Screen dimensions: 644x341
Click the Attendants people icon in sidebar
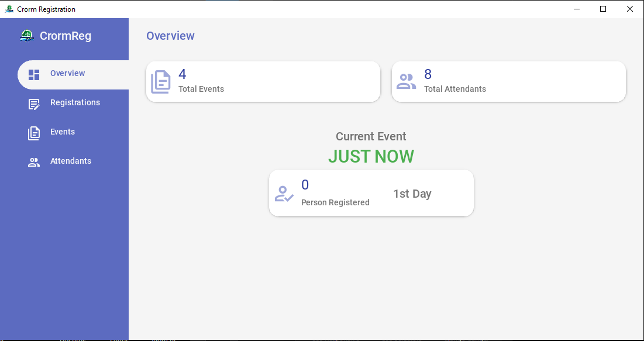34,162
